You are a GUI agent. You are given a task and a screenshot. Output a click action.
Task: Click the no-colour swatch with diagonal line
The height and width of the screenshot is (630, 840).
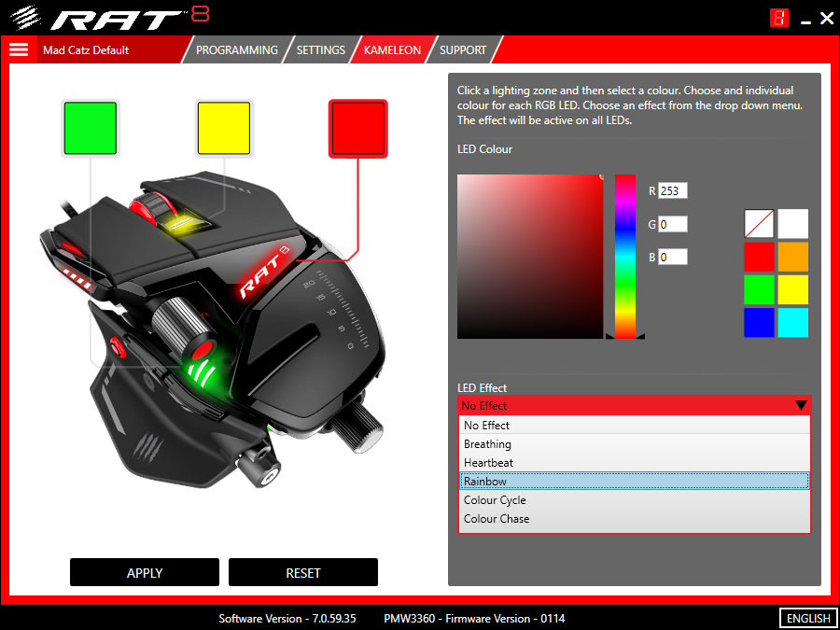(x=759, y=224)
